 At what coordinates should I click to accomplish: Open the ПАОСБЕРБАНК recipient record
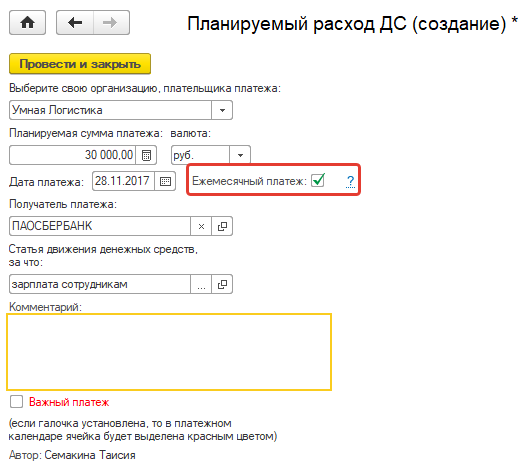[222, 226]
